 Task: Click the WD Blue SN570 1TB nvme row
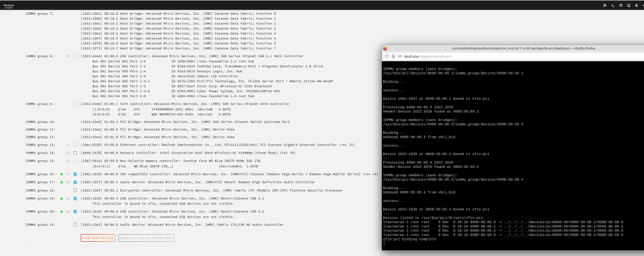pyautogui.click(x=175, y=166)
